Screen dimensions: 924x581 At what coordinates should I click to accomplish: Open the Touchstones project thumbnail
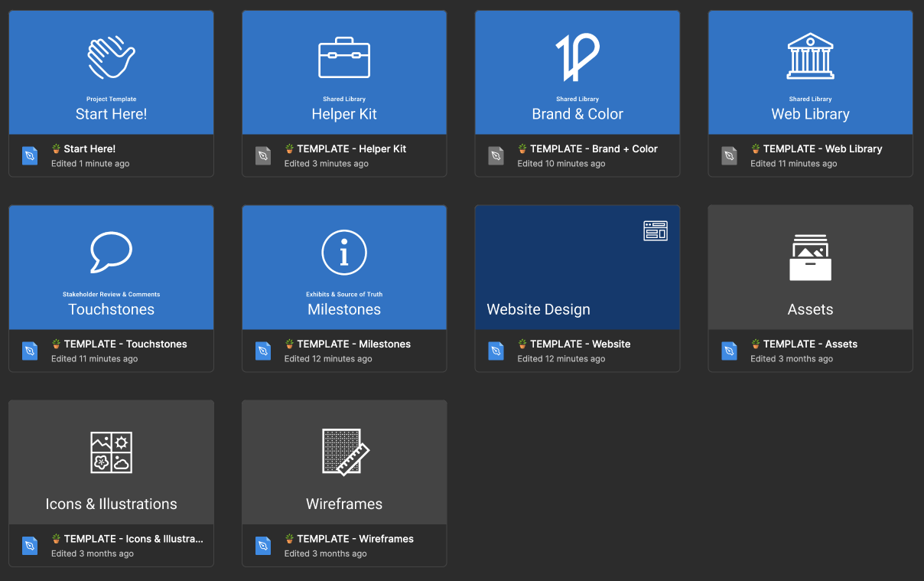click(x=111, y=267)
